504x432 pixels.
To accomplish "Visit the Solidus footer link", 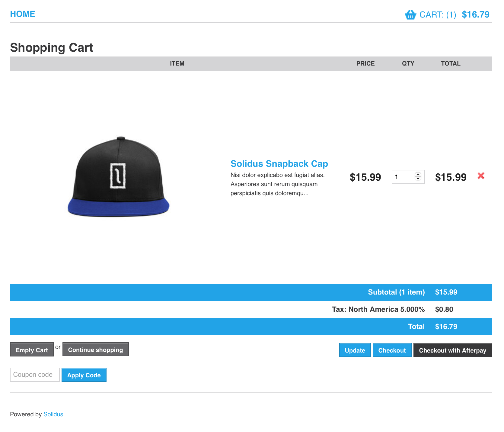I will tap(53, 414).
